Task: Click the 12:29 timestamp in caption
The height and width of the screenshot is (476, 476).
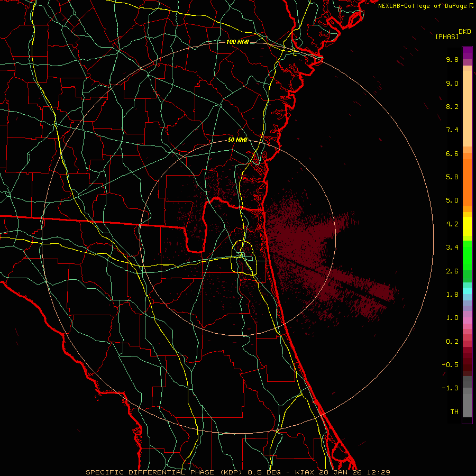Action: [379, 472]
